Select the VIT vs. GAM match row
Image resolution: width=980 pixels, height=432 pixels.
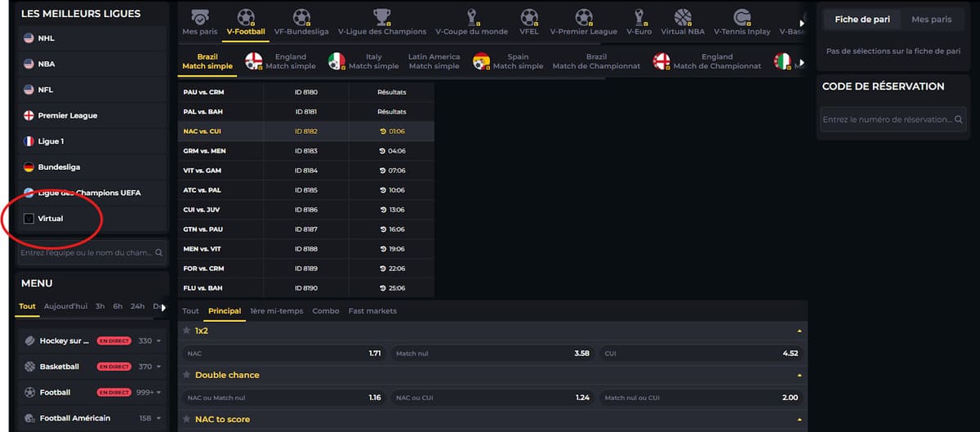click(x=305, y=171)
